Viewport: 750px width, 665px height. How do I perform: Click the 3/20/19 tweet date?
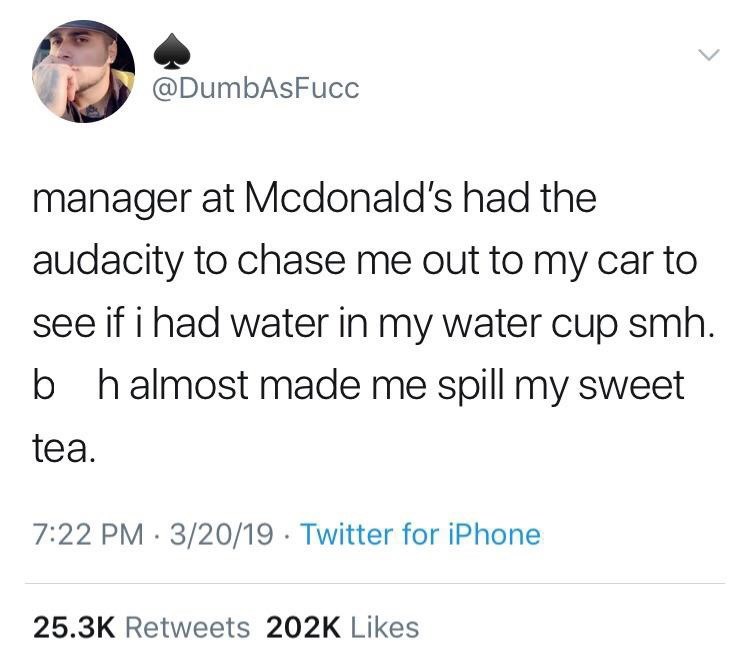(x=221, y=534)
